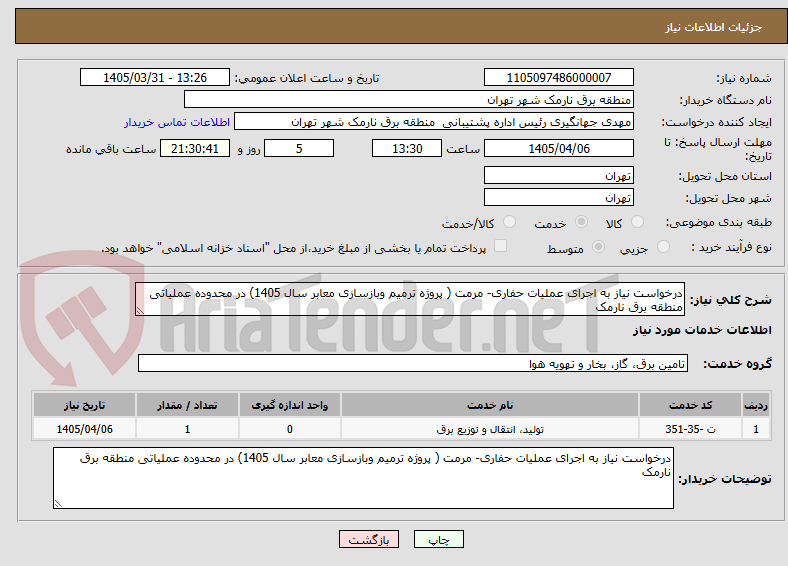The width and height of the screenshot is (788, 566).
Task: Click the توضیحات خریدار textarea
Action: [363, 478]
